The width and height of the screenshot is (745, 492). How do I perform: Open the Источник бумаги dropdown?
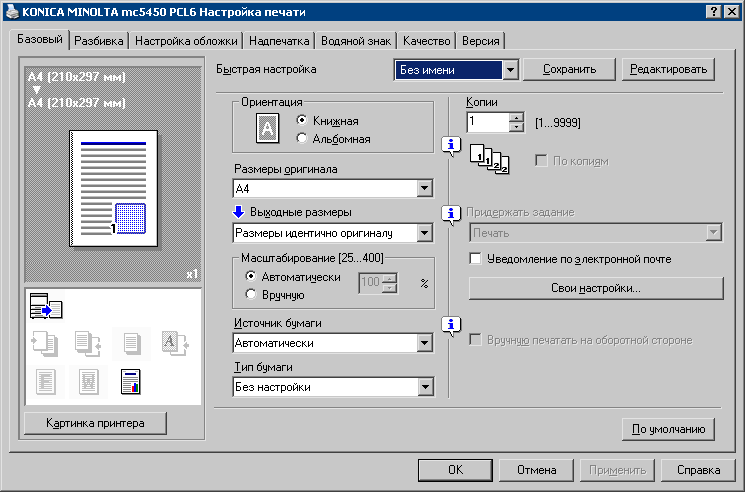click(425, 343)
